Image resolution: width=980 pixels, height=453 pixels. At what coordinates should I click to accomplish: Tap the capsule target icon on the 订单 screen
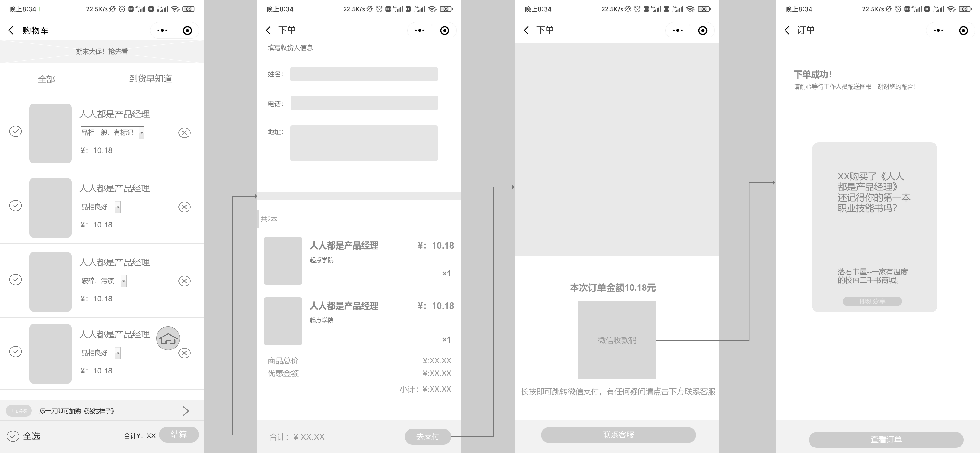tap(963, 31)
